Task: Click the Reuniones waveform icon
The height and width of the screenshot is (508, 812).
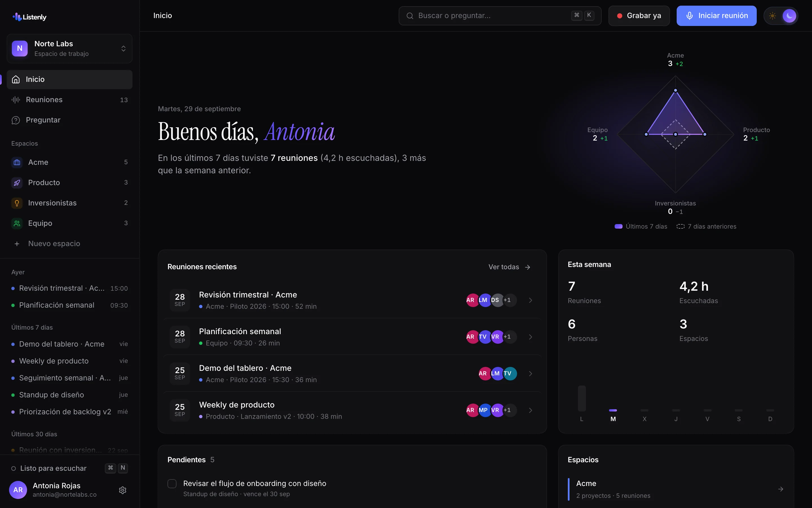Action: point(16,100)
